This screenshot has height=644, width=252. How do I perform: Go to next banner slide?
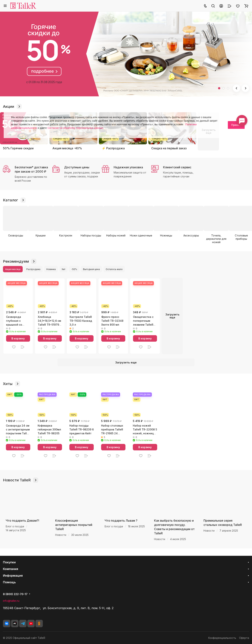click(246, 88)
